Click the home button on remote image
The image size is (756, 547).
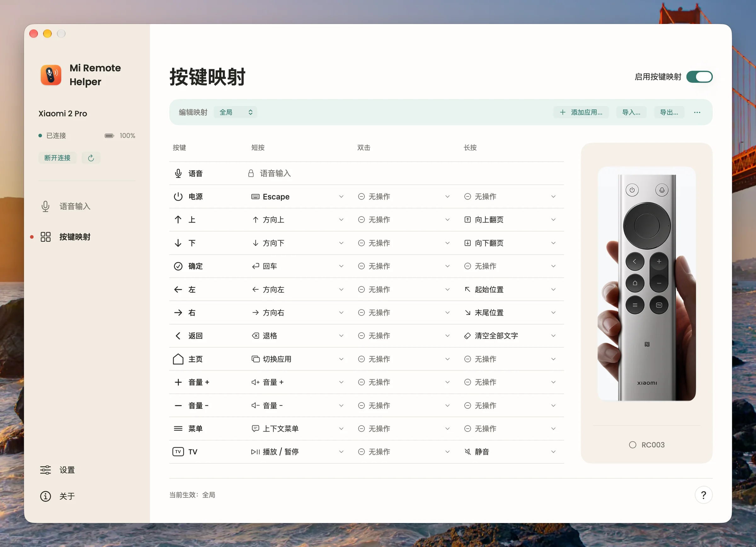coord(635,283)
